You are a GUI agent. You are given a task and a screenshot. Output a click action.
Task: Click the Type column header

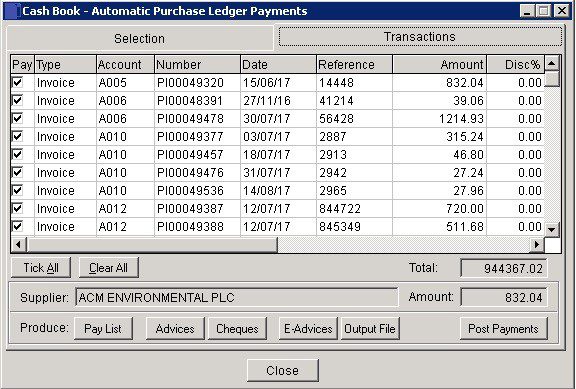tap(65, 64)
